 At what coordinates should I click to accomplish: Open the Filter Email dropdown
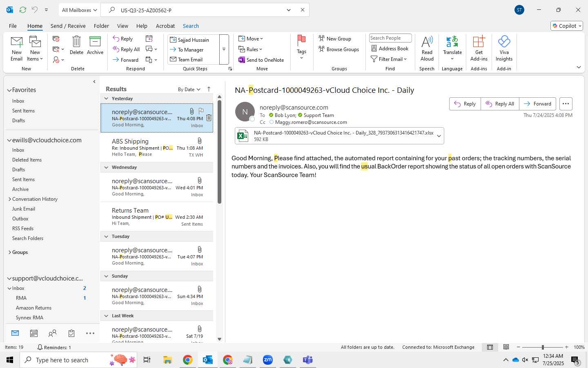pos(389,59)
